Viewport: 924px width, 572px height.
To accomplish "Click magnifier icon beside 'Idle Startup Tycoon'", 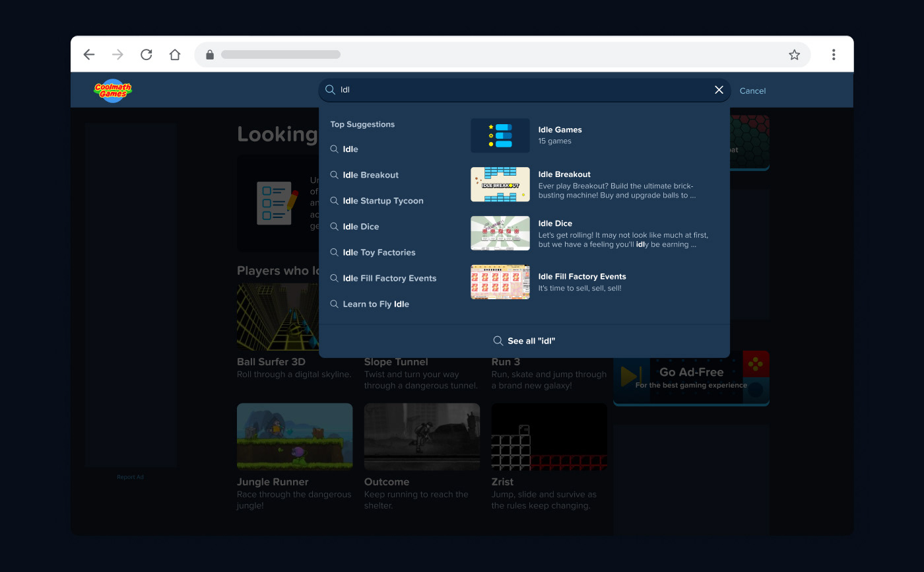I will point(334,201).
